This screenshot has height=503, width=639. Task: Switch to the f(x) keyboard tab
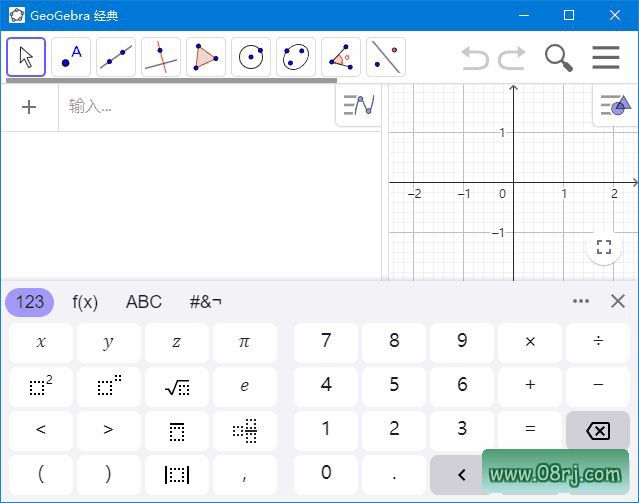point(85,302)
